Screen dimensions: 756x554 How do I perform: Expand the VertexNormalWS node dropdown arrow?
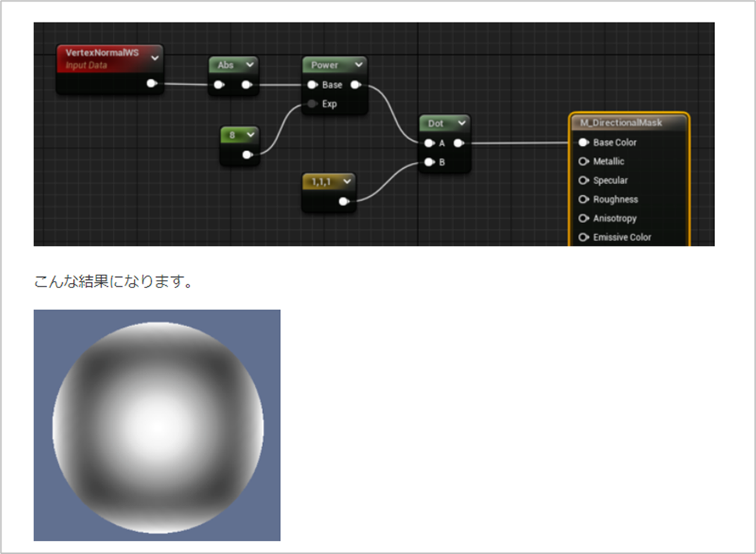[155, 57]
